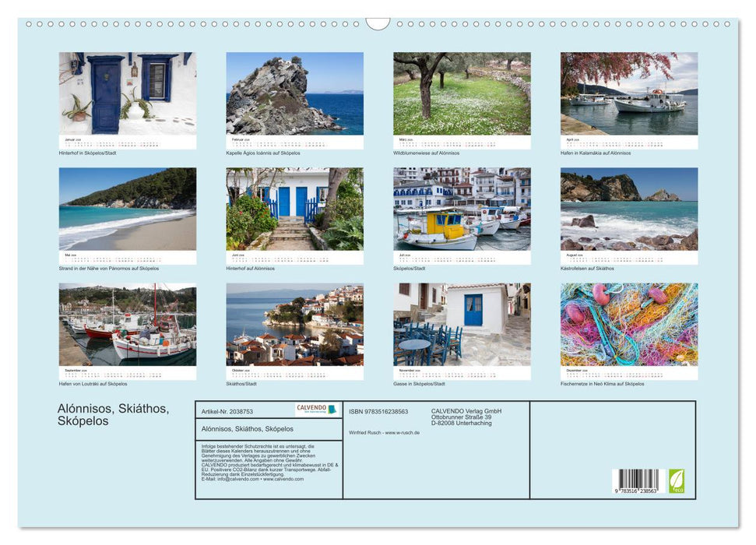Click the www.w-rusch.de website link

point(403,433)
